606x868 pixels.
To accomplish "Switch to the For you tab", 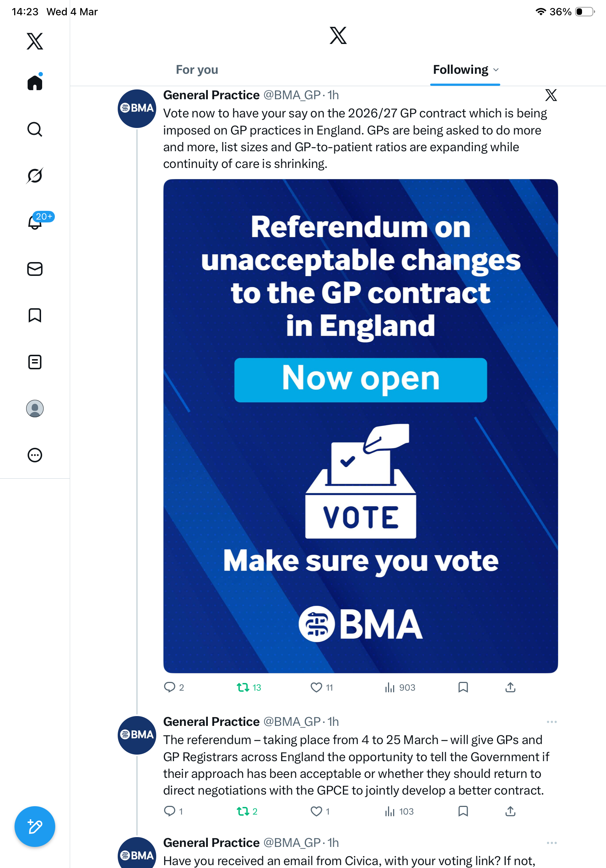I will (197, 70).
